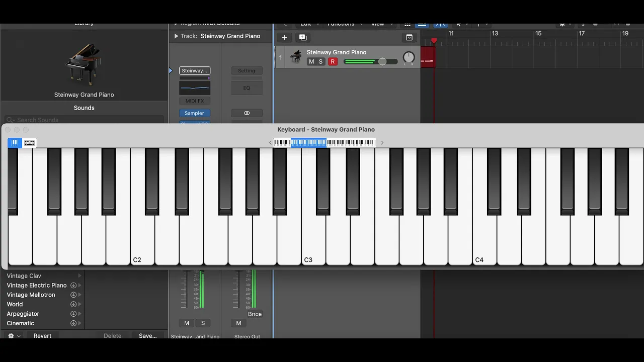Viewport: 644px width, 362px height.
Task: Open the Setting button on channel strip
Action: click(247, 71)
